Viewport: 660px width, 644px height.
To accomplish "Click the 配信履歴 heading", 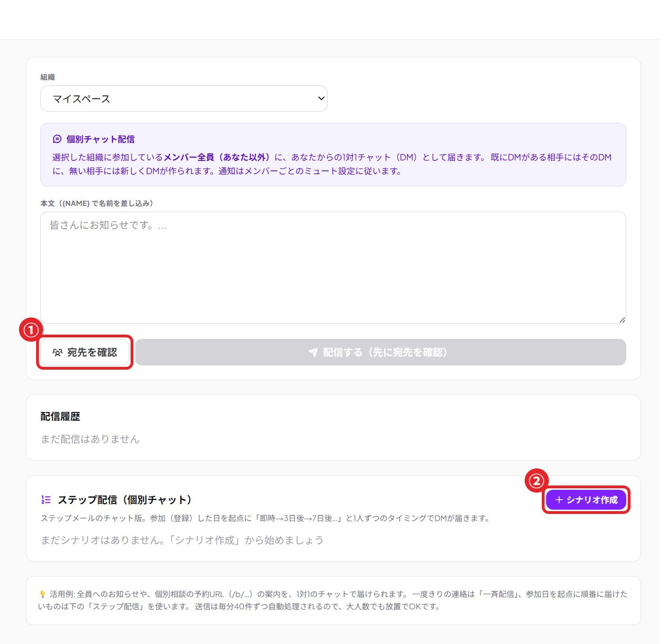I will point(60,416).
